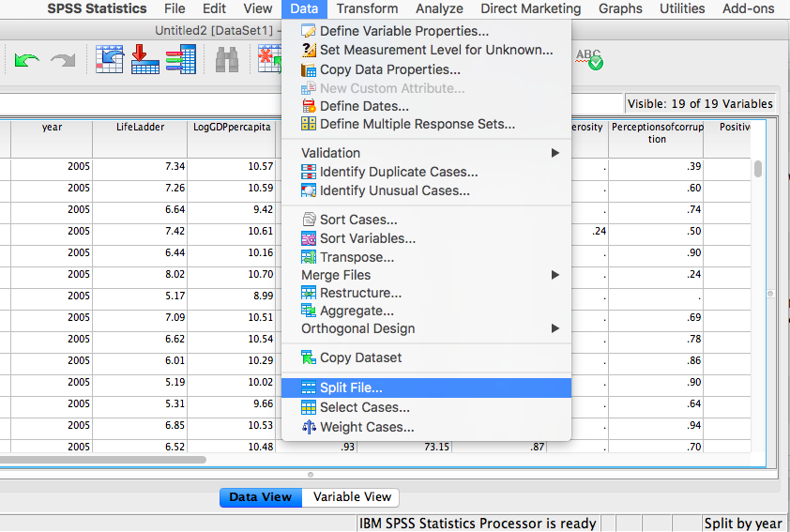Screen dimensions: 790x532
Task: Click the Copy Dataset icon
Action: 309,357
